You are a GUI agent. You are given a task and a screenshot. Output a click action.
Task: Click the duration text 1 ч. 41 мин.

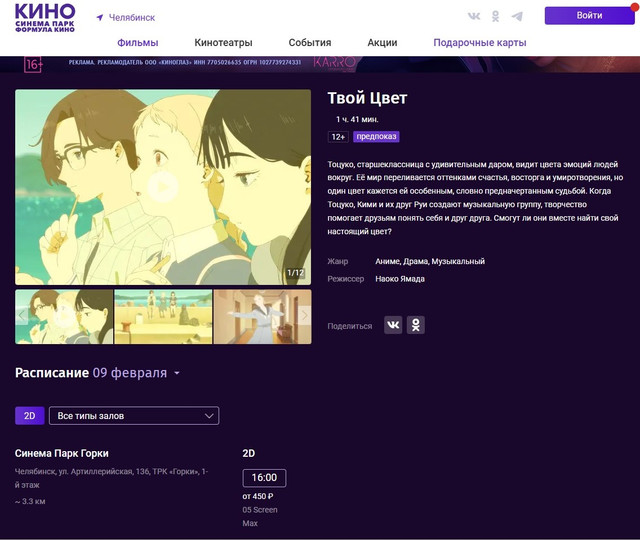(357, 119)
